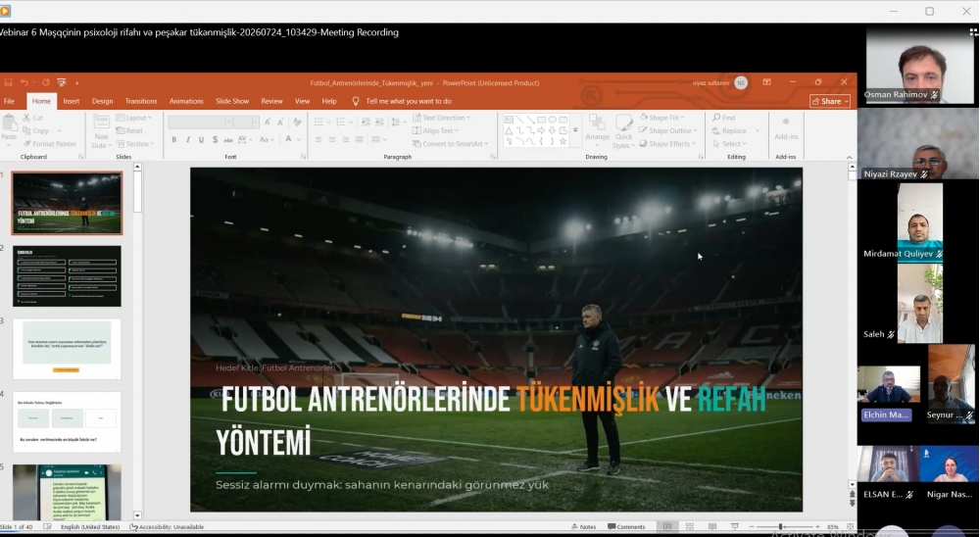The height and width of the screenshot is (537, 980).
Task: Select the star shape in gallery
Action: [563, 141]
